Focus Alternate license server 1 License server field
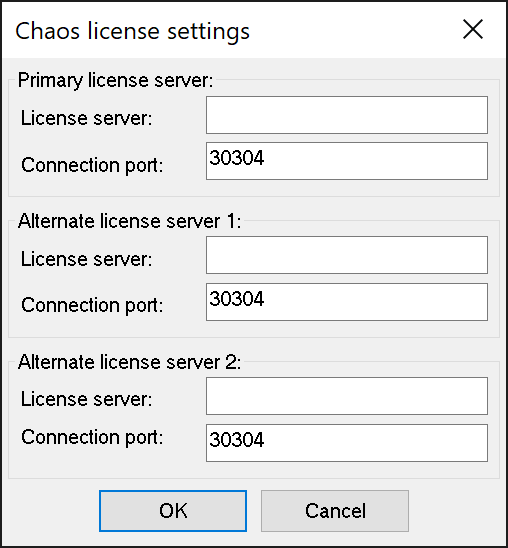Viewport: 508px width, 548px height. (347, 255)
